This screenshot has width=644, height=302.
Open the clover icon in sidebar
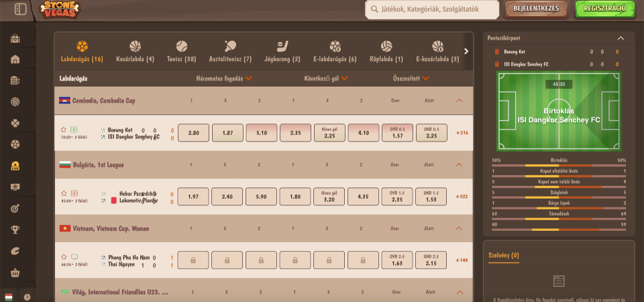15,123
